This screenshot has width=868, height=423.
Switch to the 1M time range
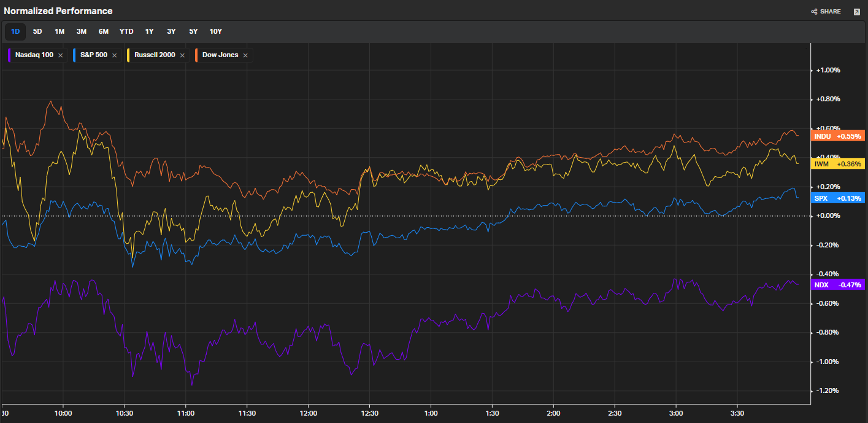pyautogui.click(x=60, y=31)
